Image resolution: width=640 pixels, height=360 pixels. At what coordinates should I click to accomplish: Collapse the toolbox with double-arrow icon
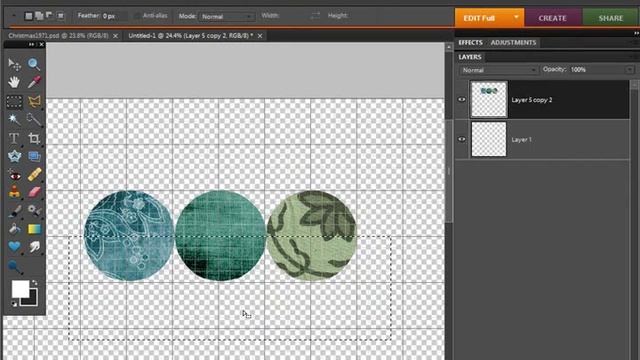pos(31,44)
